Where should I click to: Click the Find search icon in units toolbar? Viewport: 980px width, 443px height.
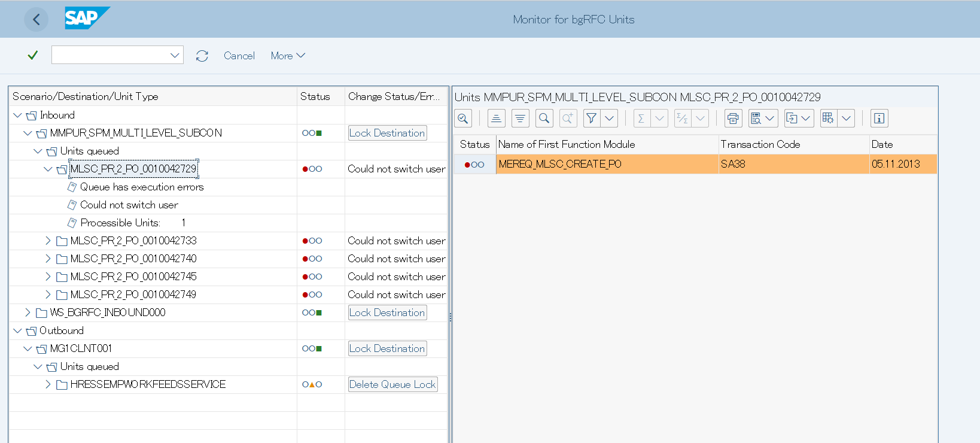(x=544, y=119)
